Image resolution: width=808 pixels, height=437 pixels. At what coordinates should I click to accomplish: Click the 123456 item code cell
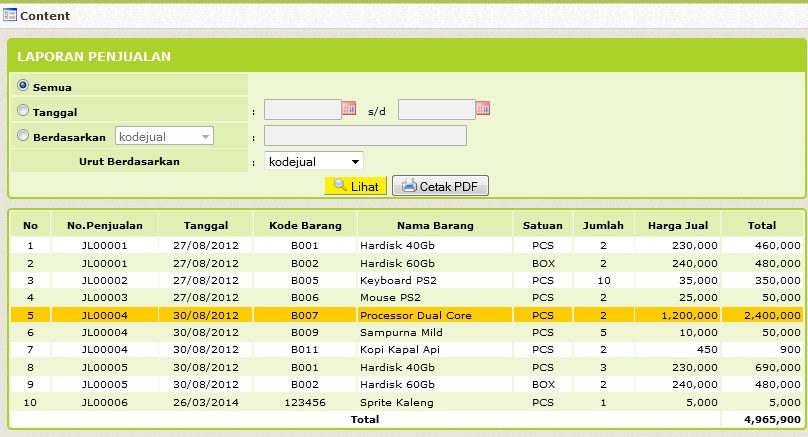pos(305,402)
